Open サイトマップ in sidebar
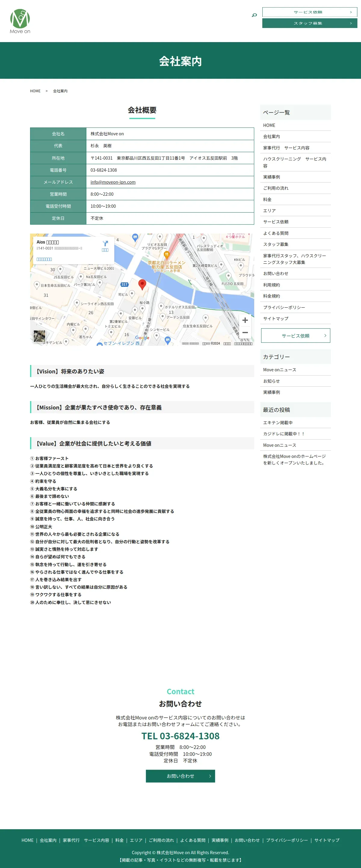The width and height of the screenshot is (361, 868). click(296, 318)
